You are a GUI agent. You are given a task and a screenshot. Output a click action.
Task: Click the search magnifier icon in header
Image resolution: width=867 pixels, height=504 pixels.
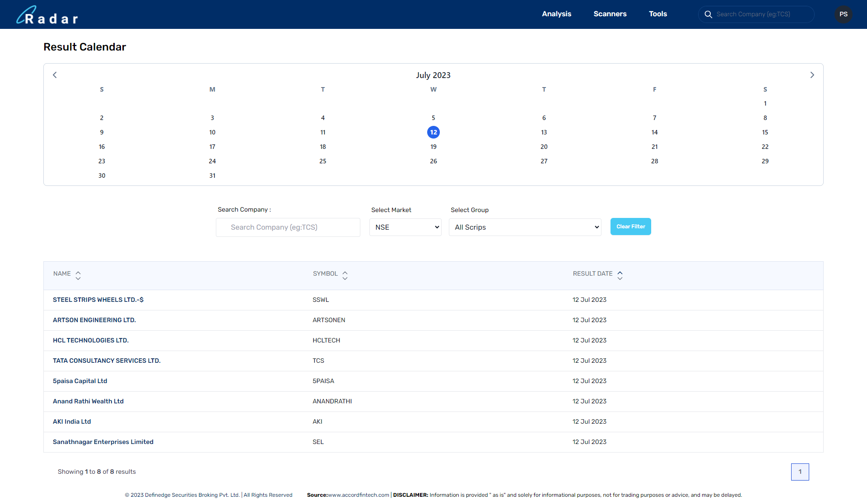coord(708,14)
